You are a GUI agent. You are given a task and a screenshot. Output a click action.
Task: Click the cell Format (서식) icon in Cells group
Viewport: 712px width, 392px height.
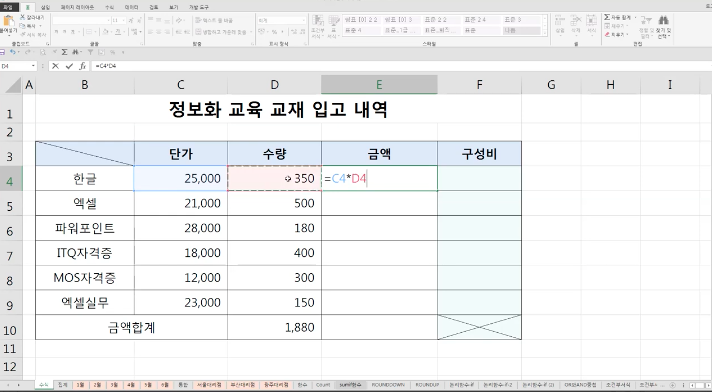pyautogui.click(x=591, y=20)
